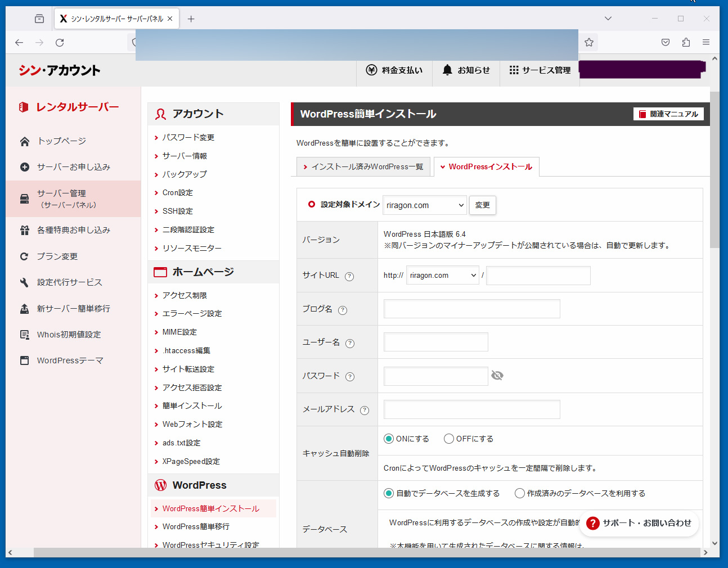Select the OFFにする cache radio button
Viewport: 728px width, 568px height.
click(449, 439)
